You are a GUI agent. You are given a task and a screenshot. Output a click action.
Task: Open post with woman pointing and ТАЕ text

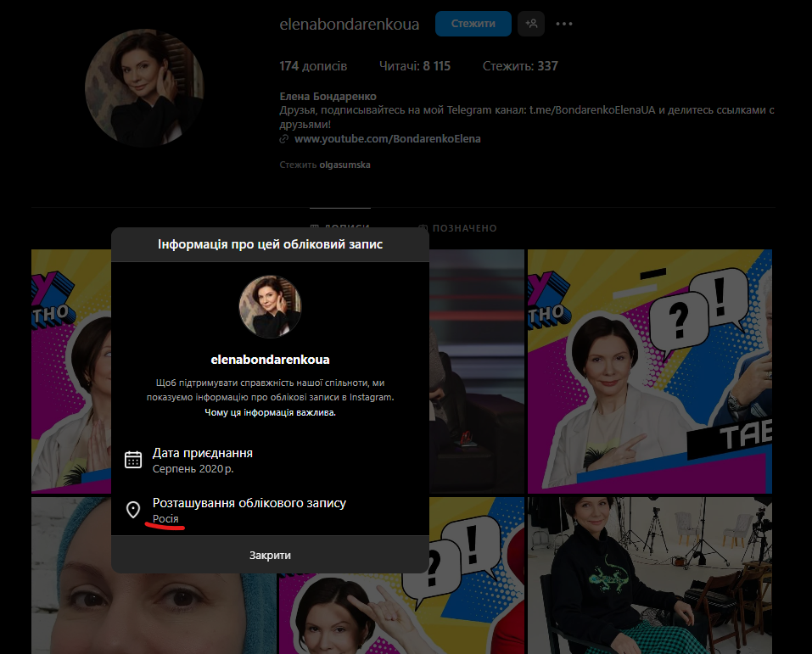pos(649,372)
